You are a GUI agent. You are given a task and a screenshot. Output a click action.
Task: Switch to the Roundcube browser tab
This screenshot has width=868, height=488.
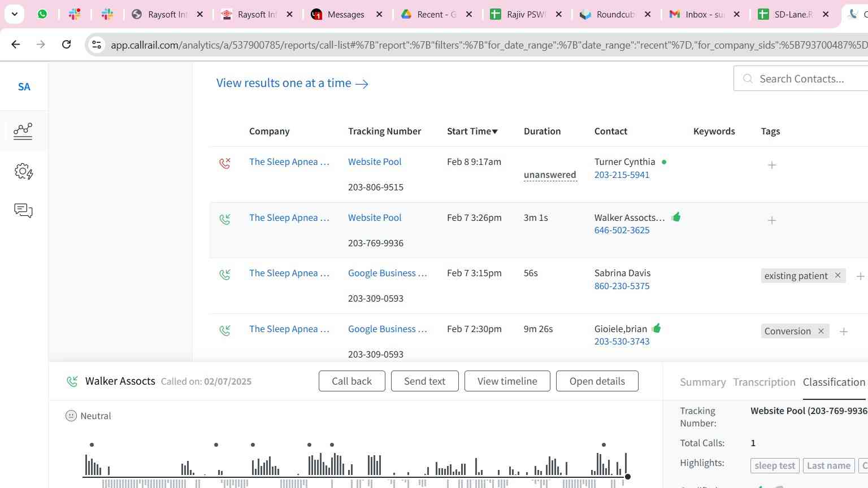615,14
